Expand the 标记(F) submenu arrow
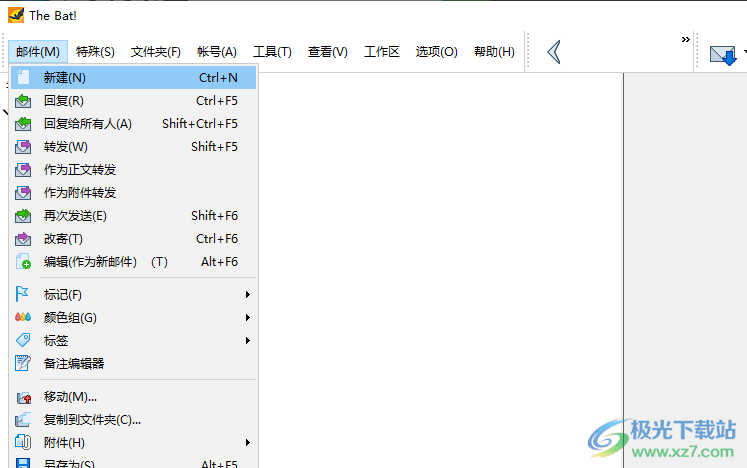The height and width of the screenshot is (468, 747). point(247,295)
